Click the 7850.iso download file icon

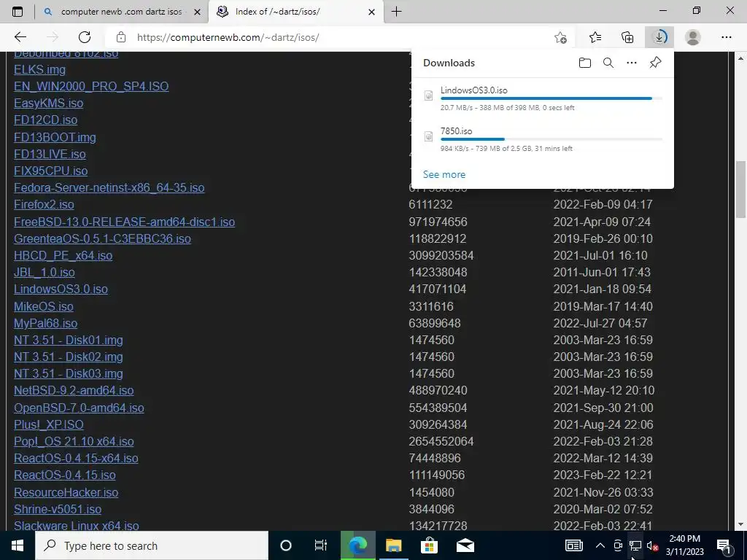[428, 136]
